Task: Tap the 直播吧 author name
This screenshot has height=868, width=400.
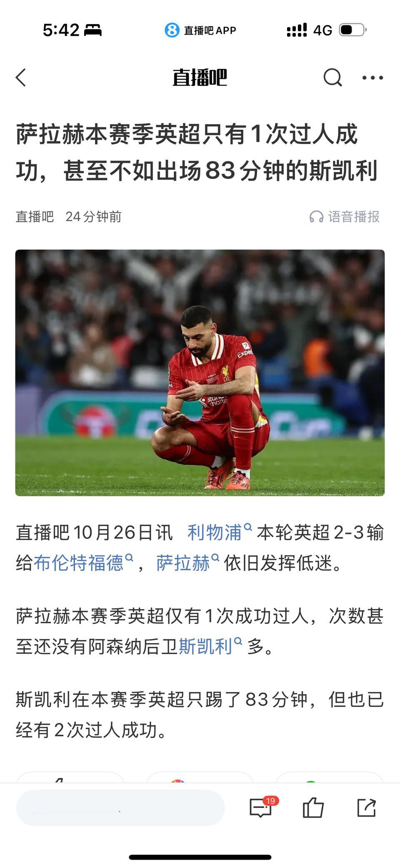Action: coord(35,217)
